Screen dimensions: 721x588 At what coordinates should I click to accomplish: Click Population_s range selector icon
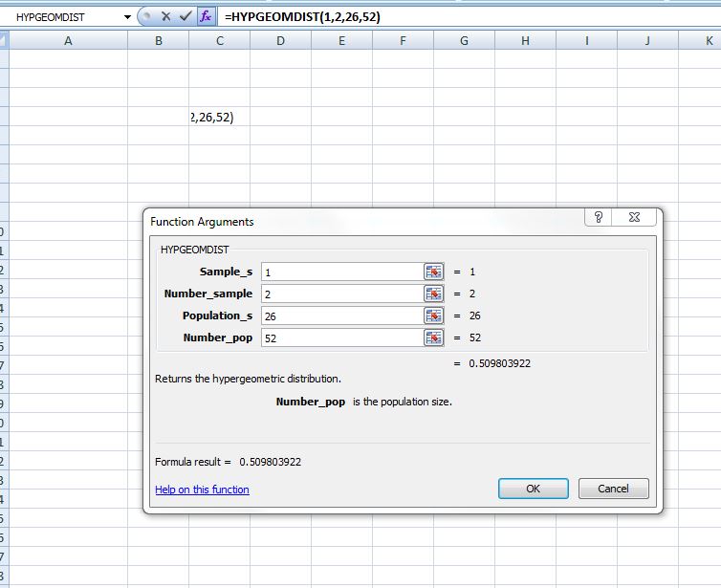coord(434,316)
